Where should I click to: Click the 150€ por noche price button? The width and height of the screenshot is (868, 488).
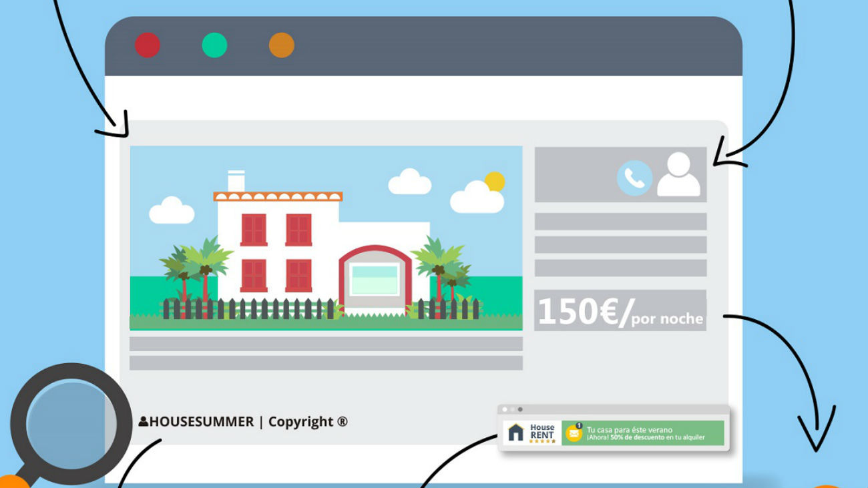[x=620, y=310]
